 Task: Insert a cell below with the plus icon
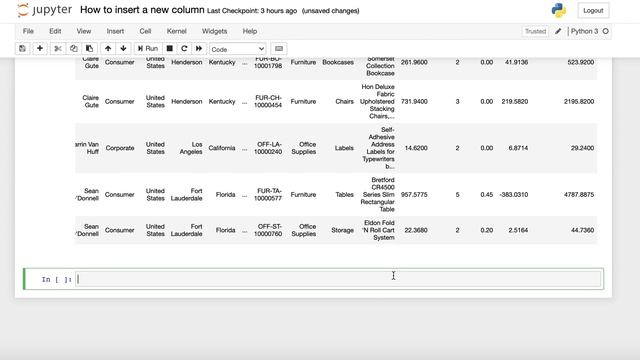click(40, 49)
